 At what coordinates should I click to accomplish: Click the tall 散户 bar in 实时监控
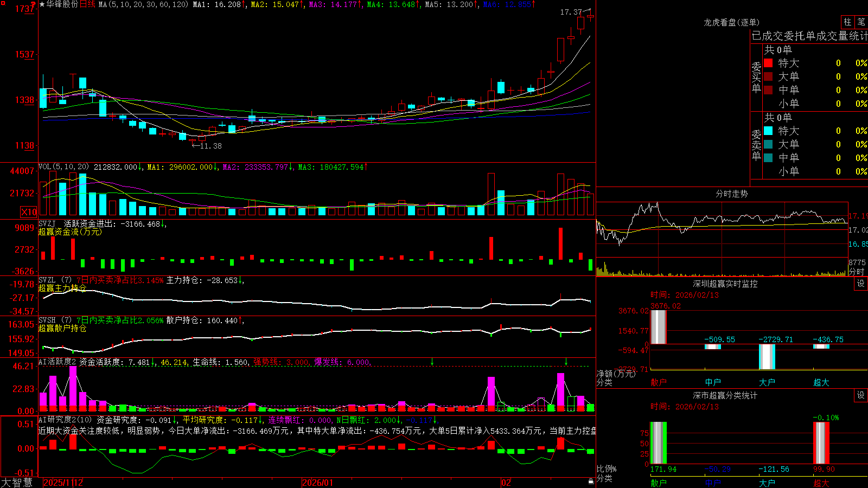click(659, 327)
